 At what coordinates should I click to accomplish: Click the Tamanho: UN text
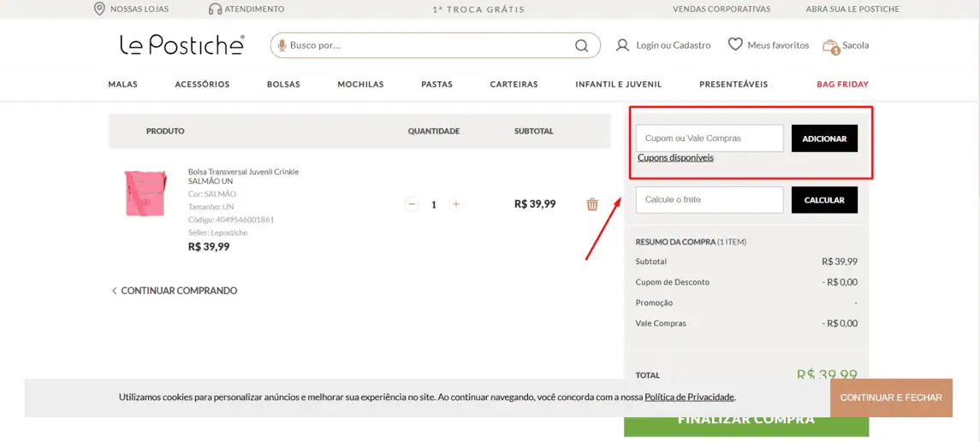211,207
